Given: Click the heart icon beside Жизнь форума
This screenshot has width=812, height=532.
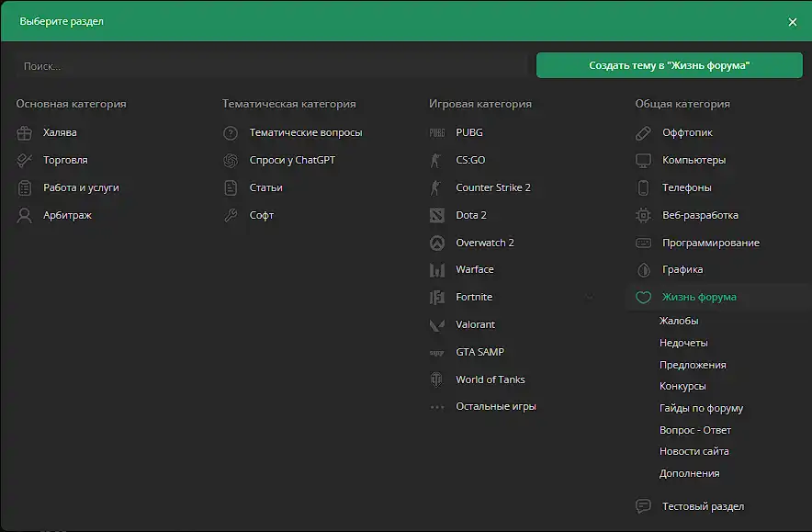Looking at the screenshot, I should 643,298.
